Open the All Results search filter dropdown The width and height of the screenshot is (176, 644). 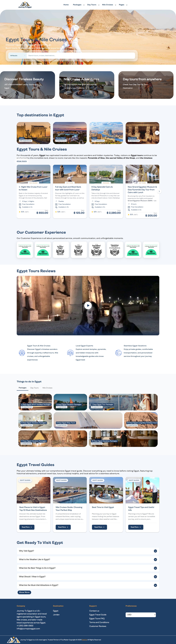tap(17, 56)
